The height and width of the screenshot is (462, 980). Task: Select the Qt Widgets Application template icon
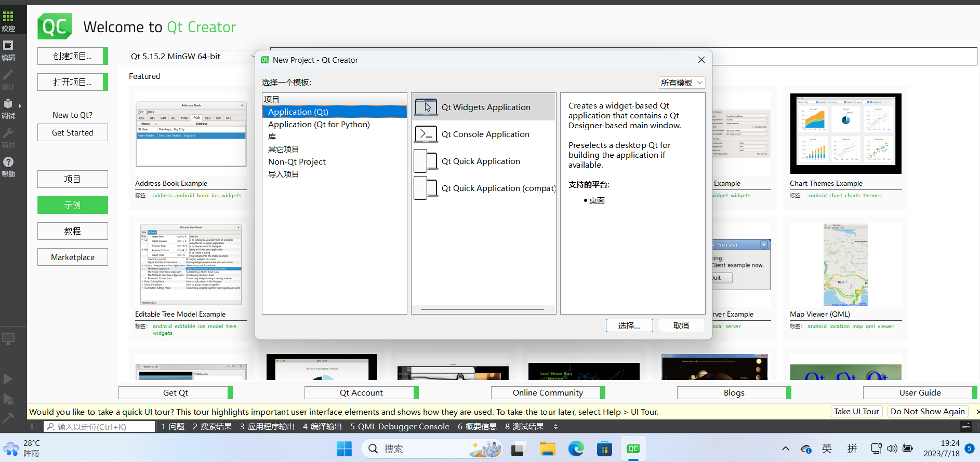(426, 107)
